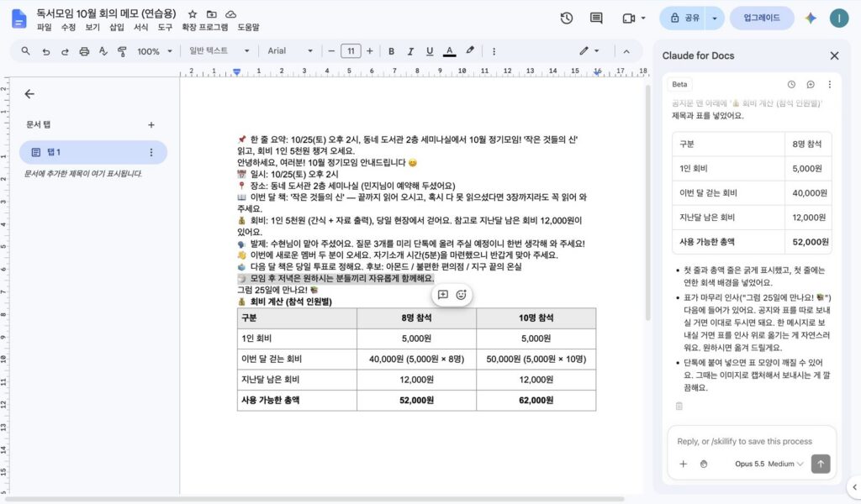Toggle underline formatting
Viewport: 861px width, 504px height.
coord(430,51)
